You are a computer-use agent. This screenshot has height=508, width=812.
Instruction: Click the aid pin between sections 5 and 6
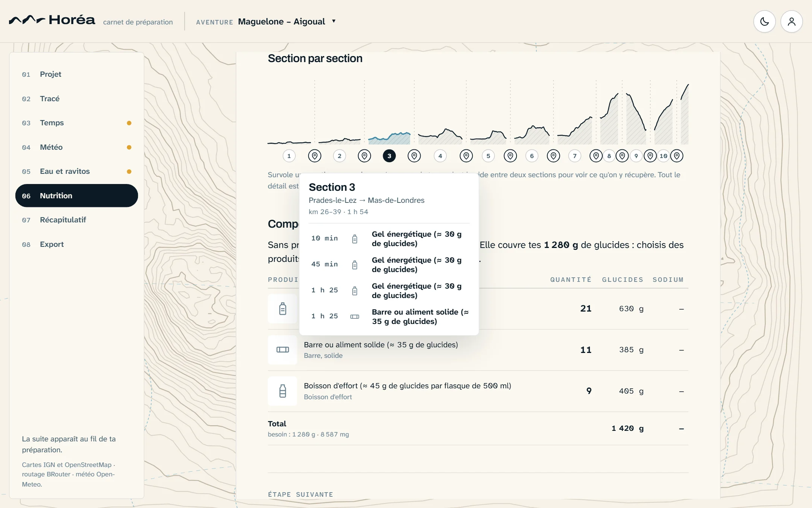[x=510, y=156]
